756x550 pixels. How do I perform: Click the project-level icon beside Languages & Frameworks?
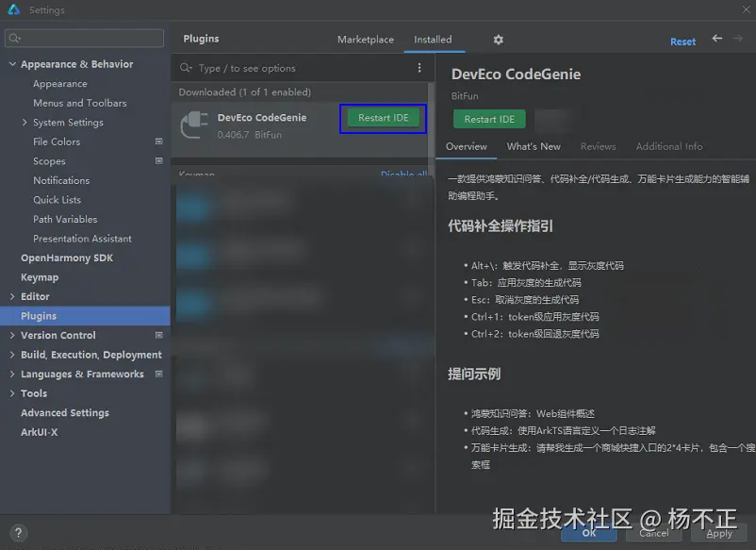[158, 374]
